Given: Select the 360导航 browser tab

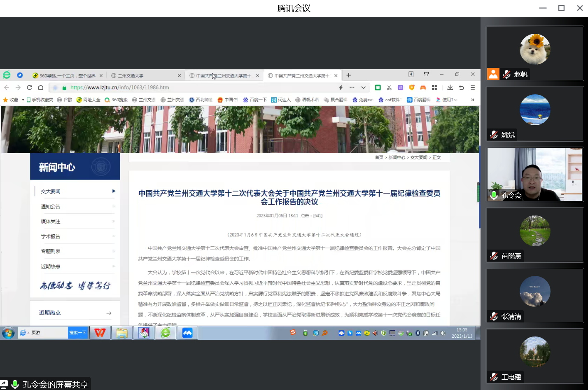Looking at the screenshot, I should pyautogui.click(x=67, y=75).
